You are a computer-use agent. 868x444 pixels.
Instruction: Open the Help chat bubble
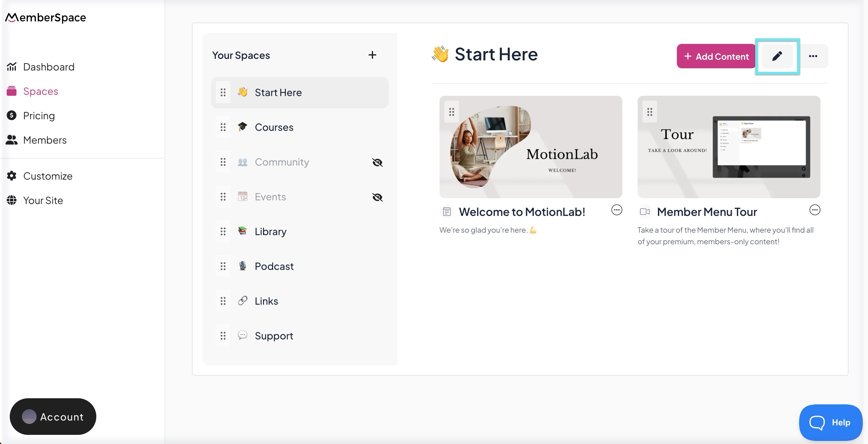(x=830, y=422)
